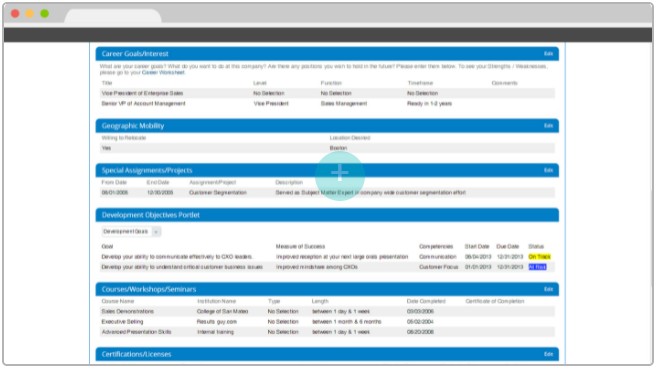This screenshot has height=369, width=657.
Task: Click Edit on Special Assignments/Projects section
Action: pos(548,170)
